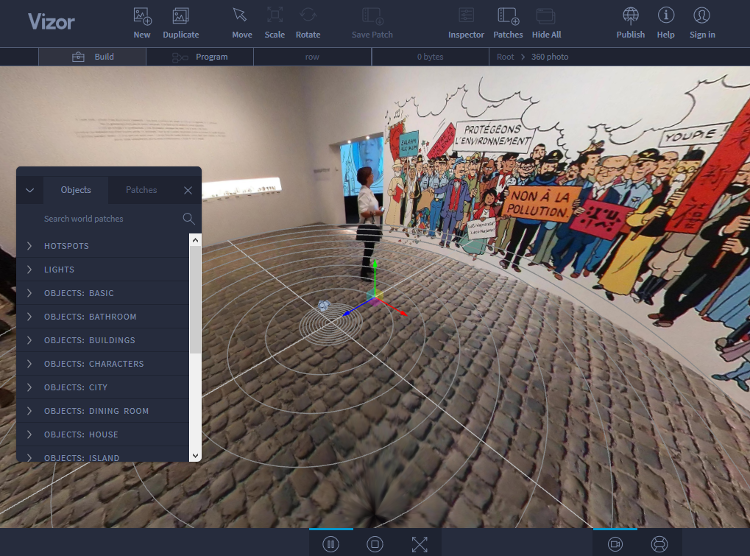Click 360 photo breadcrumb item

point(550,57)
